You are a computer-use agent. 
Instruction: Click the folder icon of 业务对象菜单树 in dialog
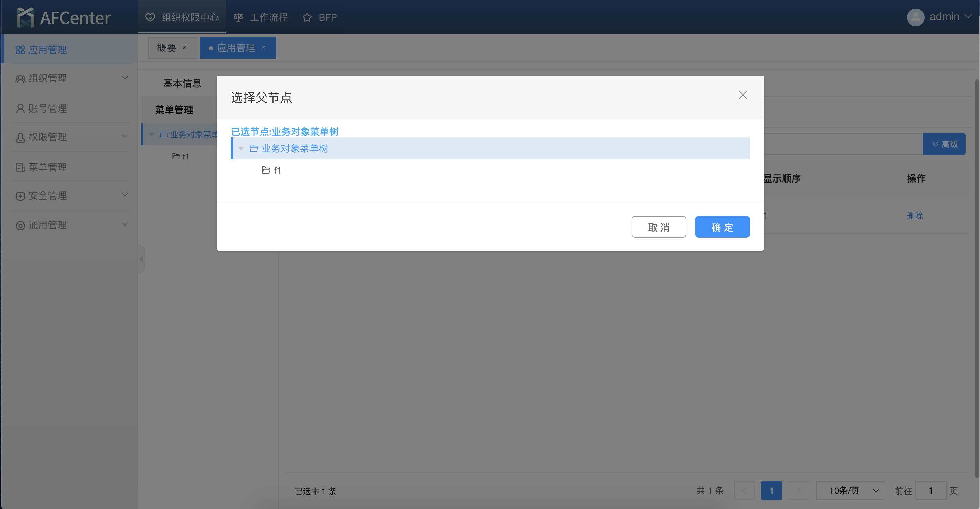click(x=254, y=148)
